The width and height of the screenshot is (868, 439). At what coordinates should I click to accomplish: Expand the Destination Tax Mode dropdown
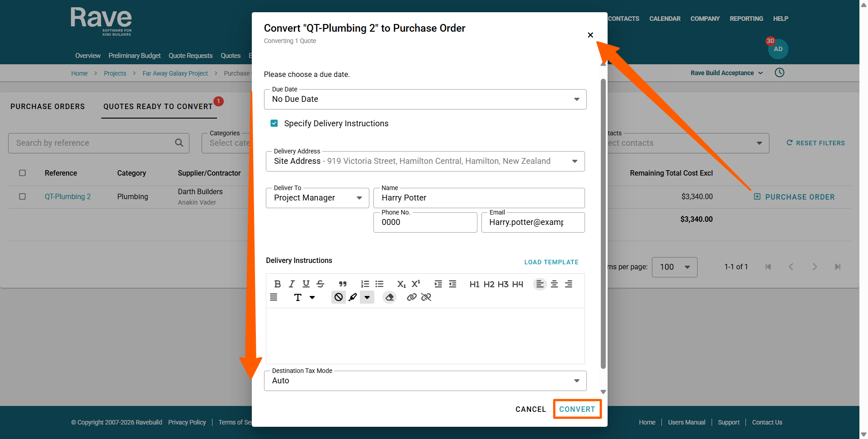425,381
